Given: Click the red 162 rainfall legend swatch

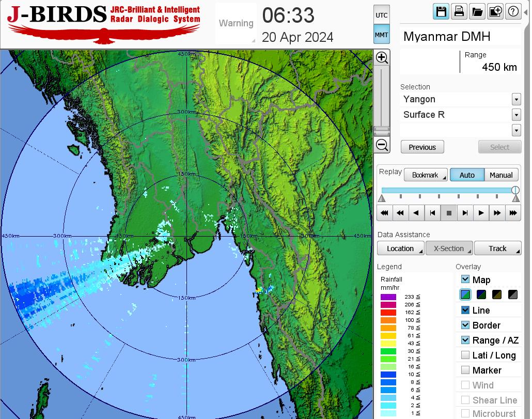Looking at the screenshot, I should 388,313.
